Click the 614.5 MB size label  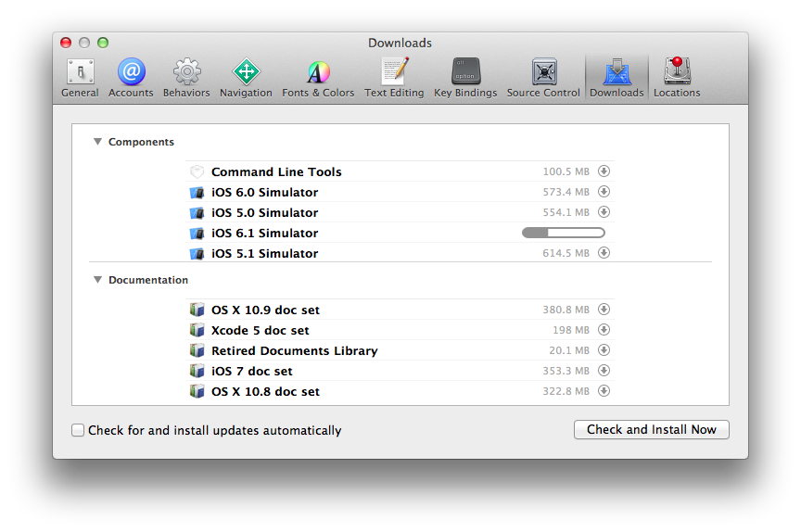(x=566, y=253)
